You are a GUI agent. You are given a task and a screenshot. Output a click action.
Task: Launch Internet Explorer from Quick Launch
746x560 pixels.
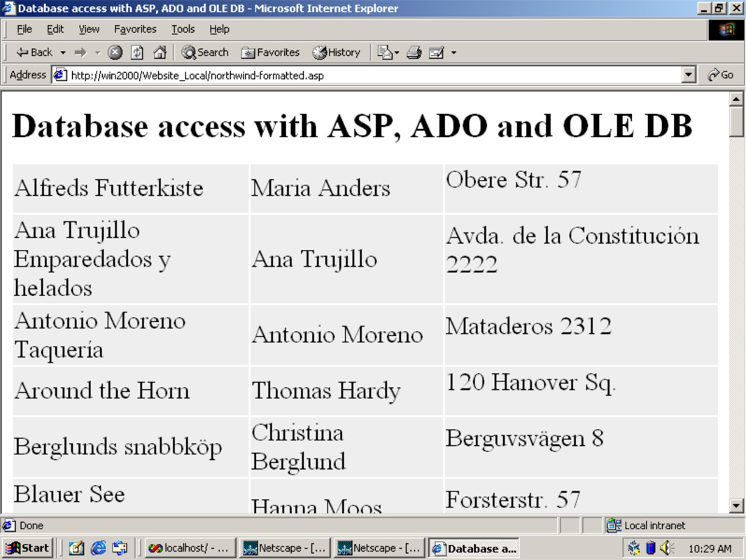point(98,548)
